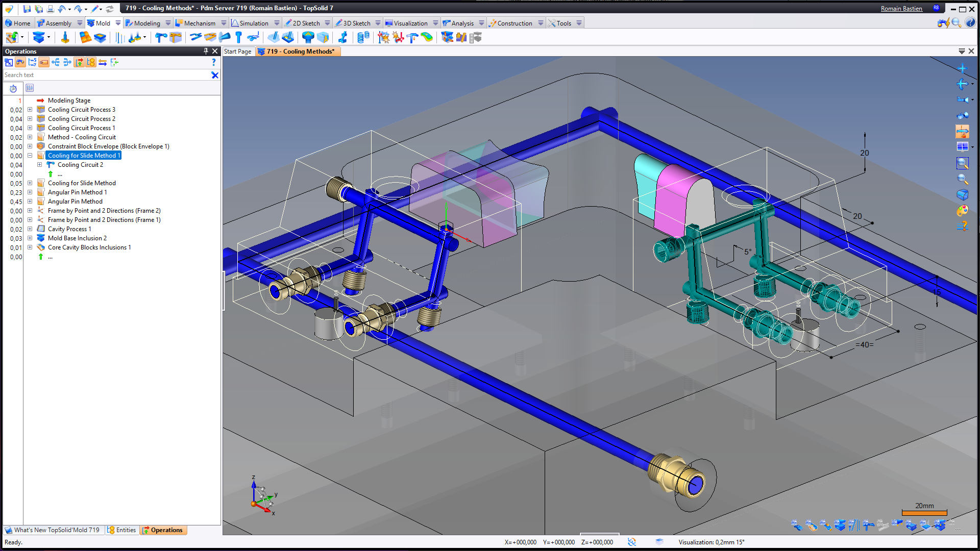Image resolution: width=980 pixels, height=551 pixels.
Task: Click the spring icon in mold toolbar
Action: [x=363, y=37]
